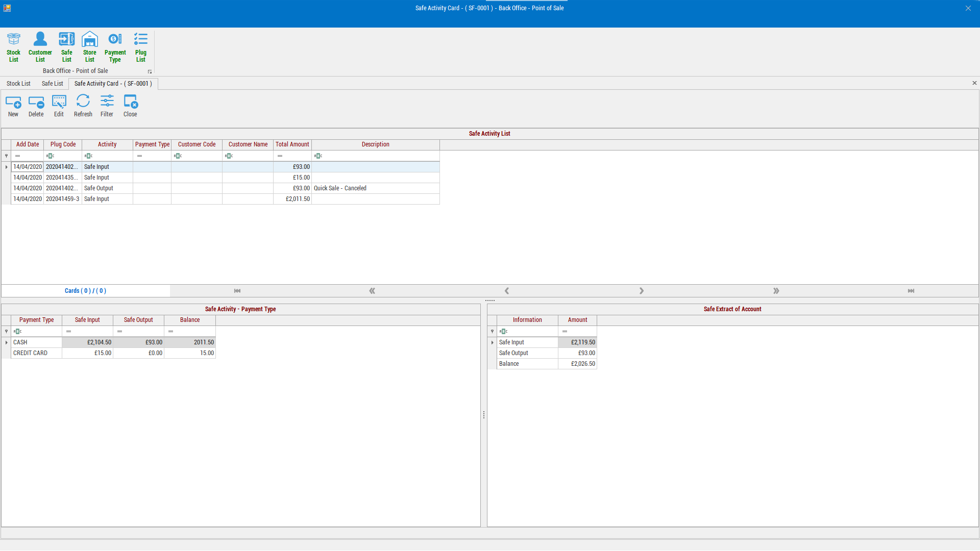Click row indicator of Safe Input extract row
Image resolution: width=980 pixels, height=551 pixels.
492,342
